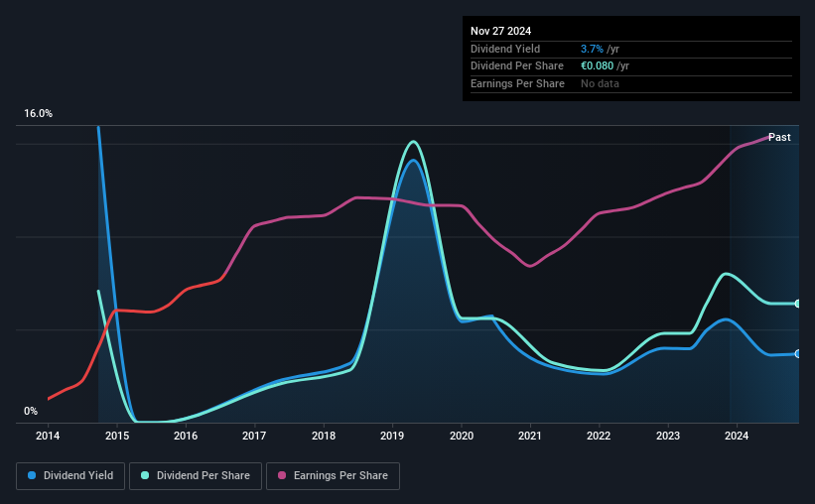This screenshot has width=815, height=504.
Task: Click the 0% y-axis label
Action: (31, 411)
